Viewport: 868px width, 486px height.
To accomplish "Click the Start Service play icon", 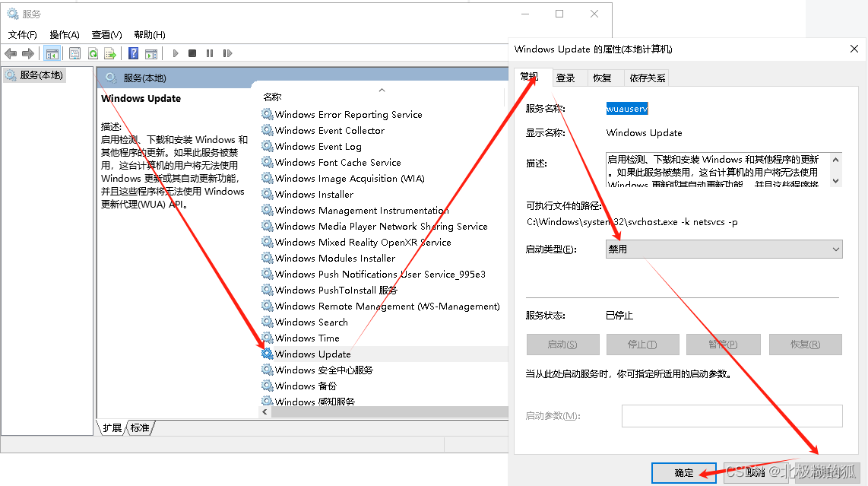I will click(x=176, y=53).
